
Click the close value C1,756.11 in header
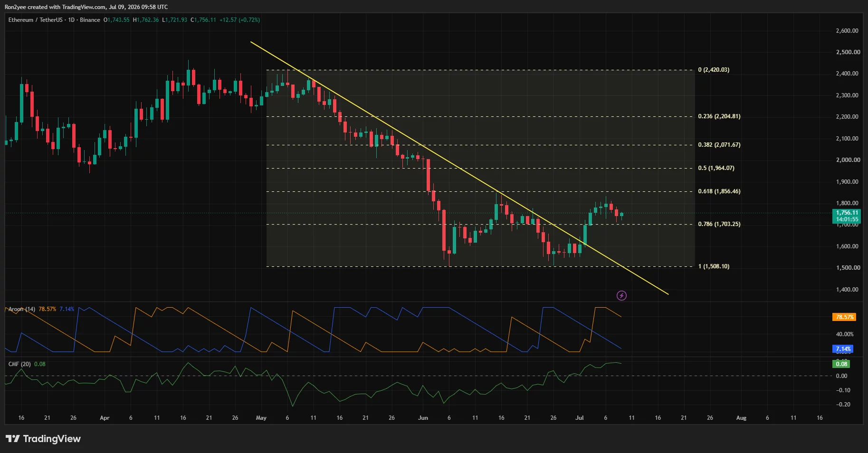(x=203, y=20)
